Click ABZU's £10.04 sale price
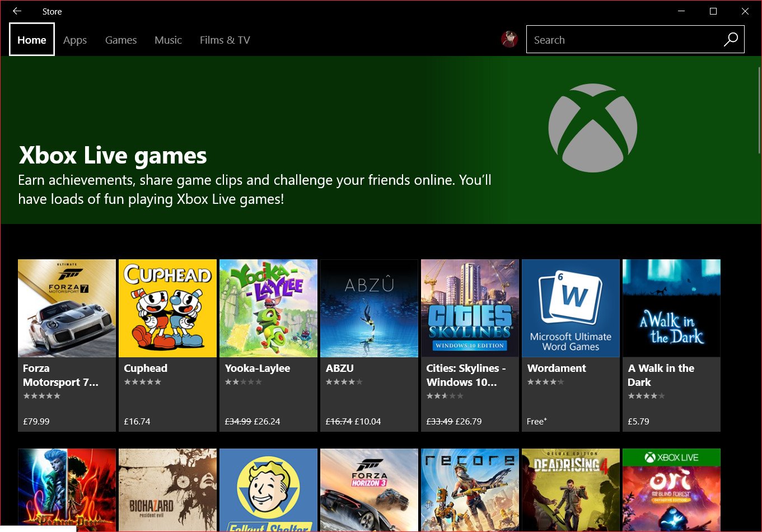 [368, 421]
